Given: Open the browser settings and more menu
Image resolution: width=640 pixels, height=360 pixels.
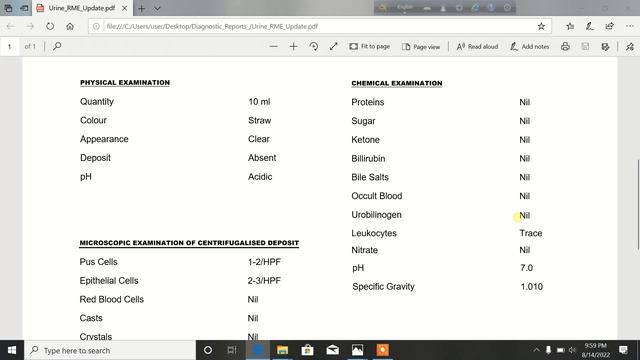Looking at the screenshot, I should (x=630, y=26).
